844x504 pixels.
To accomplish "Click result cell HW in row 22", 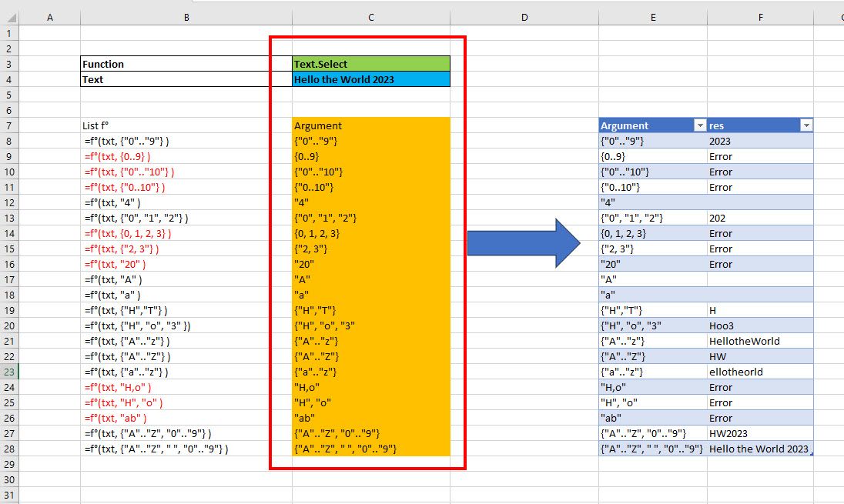I will [760, 356].
